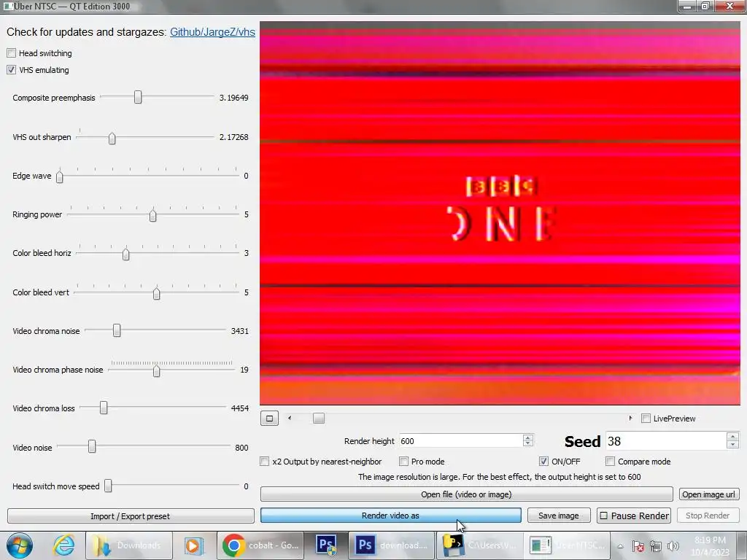Decrement the Seed with the down arrow

click(732, 446)
